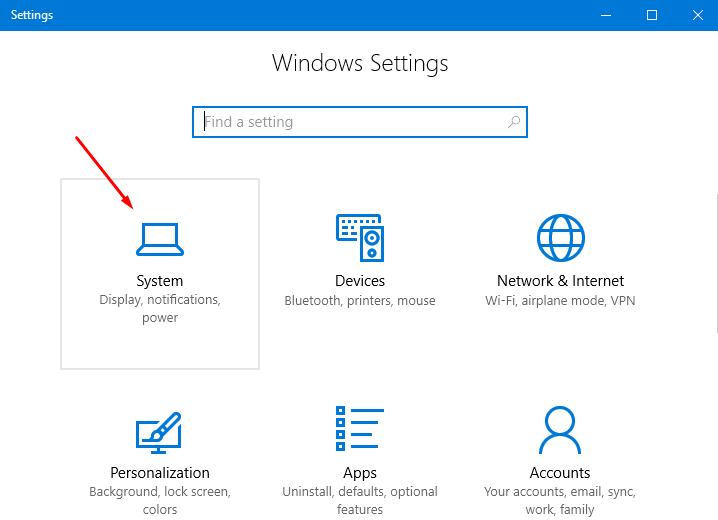The width and height of the screenshot is (718, 520).
Task: Minimize the Settings window
Action: 606,15
